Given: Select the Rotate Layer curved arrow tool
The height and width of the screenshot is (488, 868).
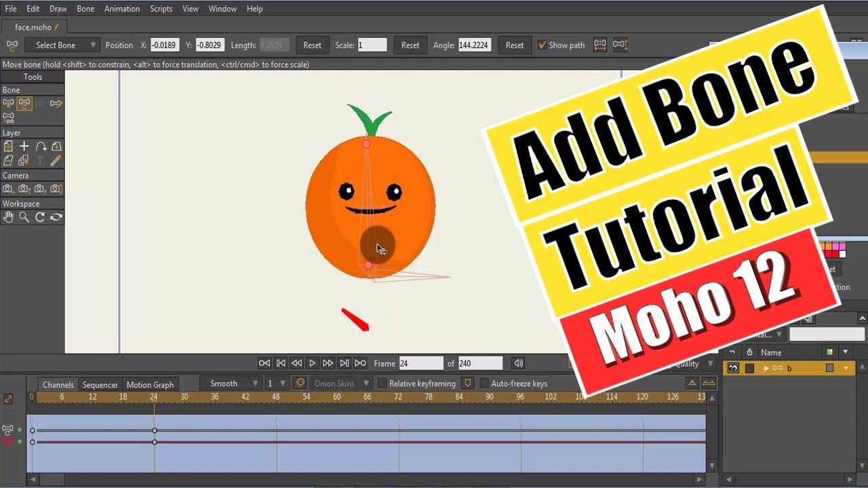Looking at the screenshot, I should tap(41, 146).
